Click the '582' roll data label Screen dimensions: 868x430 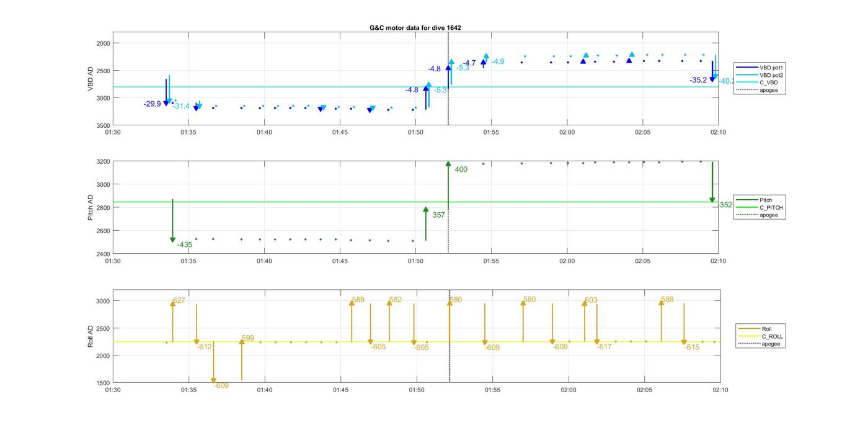pos(396,300)
